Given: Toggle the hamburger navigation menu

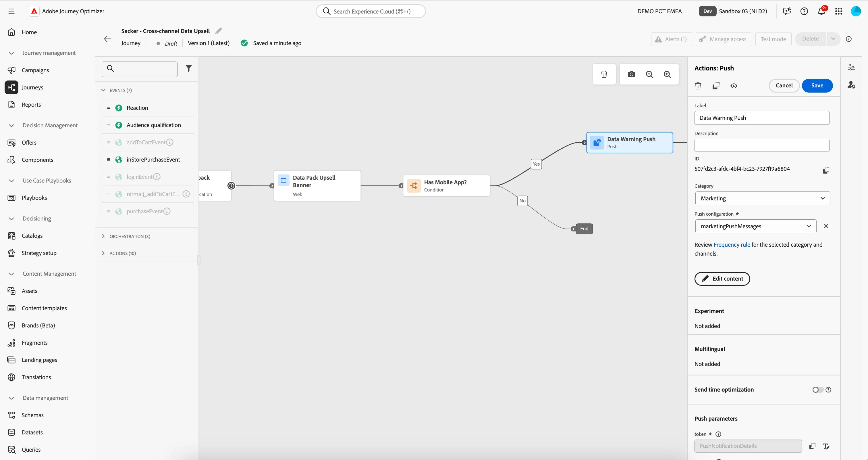Looking at the screenshot, I should coord(11,11).
